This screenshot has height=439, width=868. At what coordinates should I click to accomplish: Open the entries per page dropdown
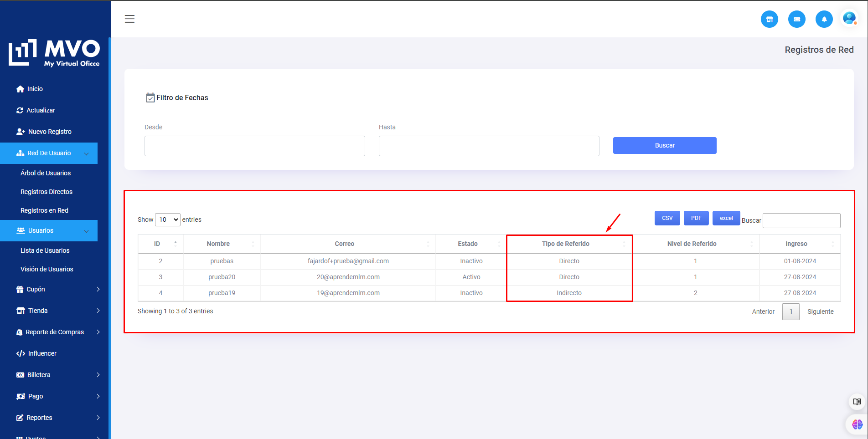[x=168, y=219]
